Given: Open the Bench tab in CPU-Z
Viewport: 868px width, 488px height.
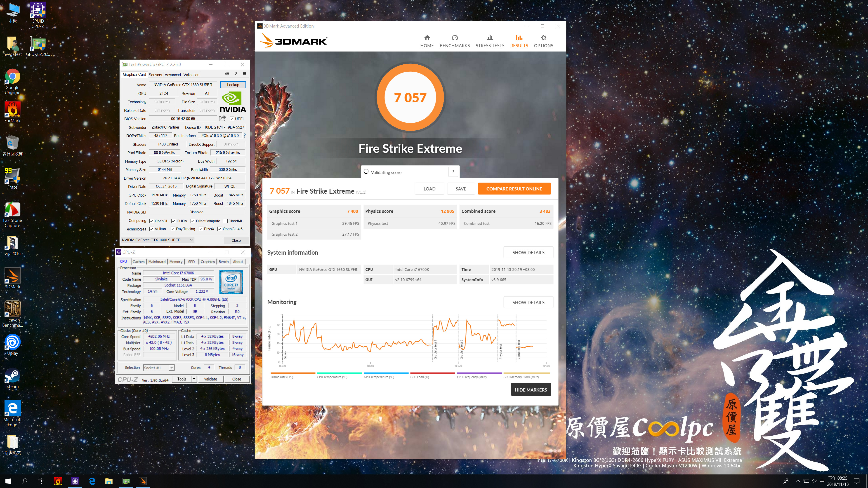Looking at the screenshot, I should tap(223, 261).
